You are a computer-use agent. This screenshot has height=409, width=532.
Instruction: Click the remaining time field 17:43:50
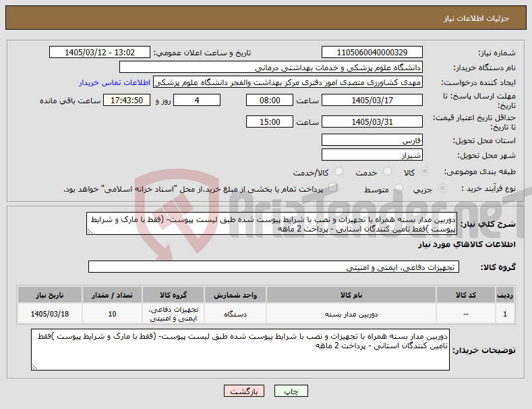pos(127,100)
